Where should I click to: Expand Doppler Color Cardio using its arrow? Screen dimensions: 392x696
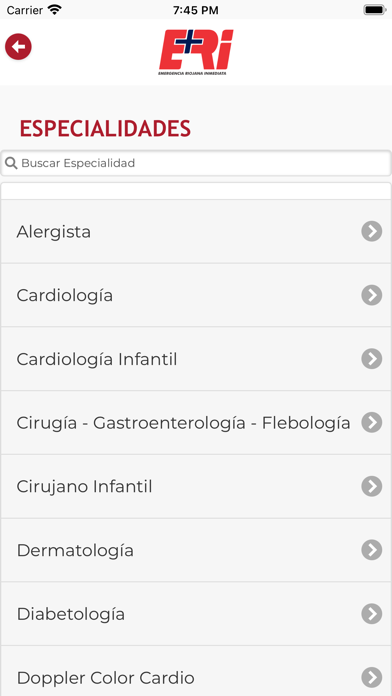(x=372, y=677)
